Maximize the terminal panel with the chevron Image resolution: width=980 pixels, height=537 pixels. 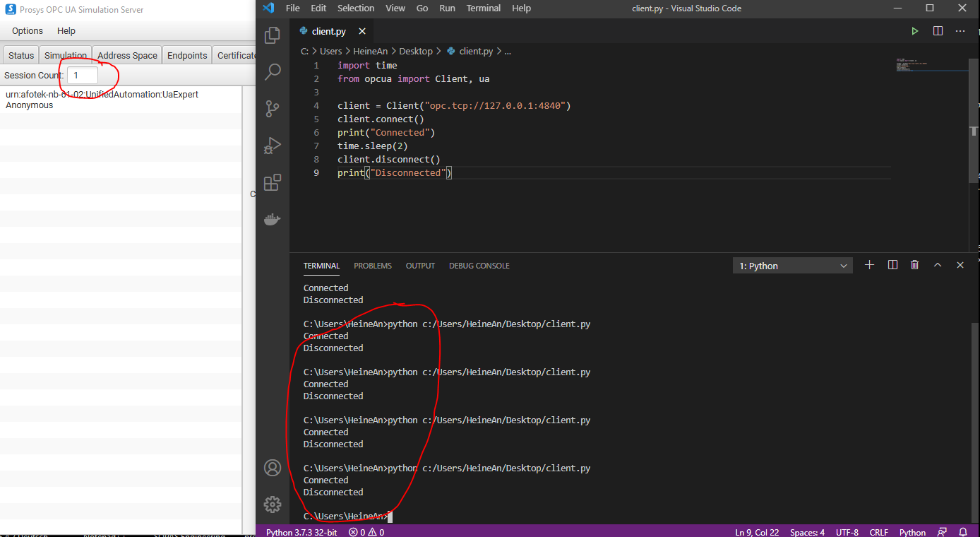coord(938,264)
